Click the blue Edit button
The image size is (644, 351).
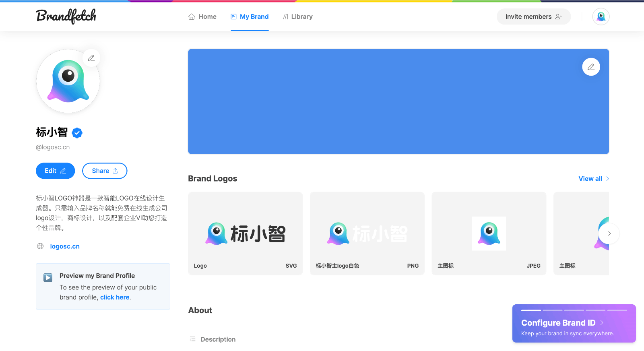point(56,171)
